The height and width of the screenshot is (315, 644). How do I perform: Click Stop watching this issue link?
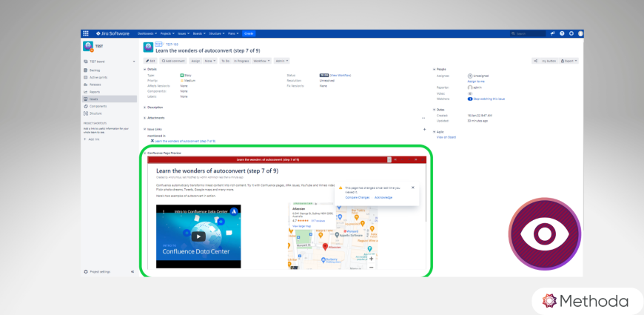490,99
